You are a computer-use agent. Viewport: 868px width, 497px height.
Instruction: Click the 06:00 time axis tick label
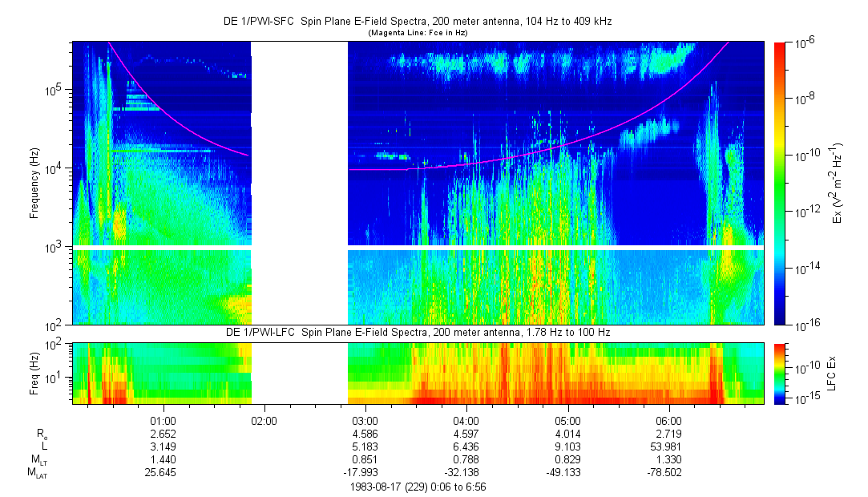(668, 420)
